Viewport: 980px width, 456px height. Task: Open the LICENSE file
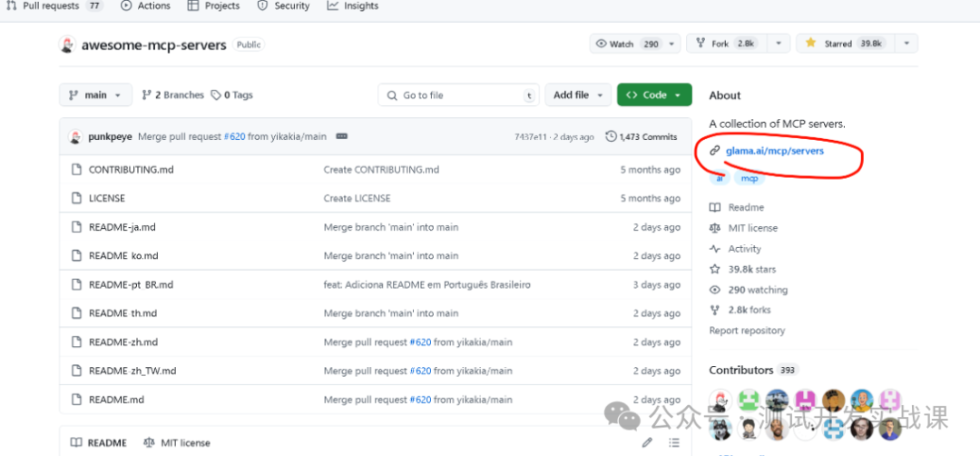(107, 198)
